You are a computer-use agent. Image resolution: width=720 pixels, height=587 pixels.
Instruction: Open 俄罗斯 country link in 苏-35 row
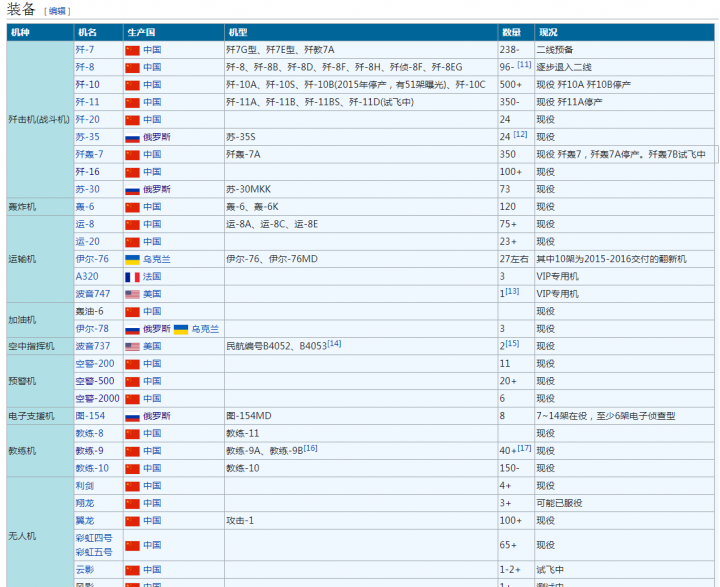157,137
